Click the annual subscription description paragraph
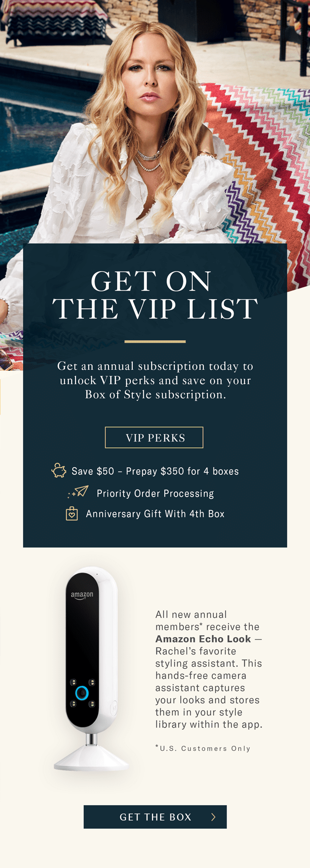This screenshot has height=868, width=310. point(155,380)
